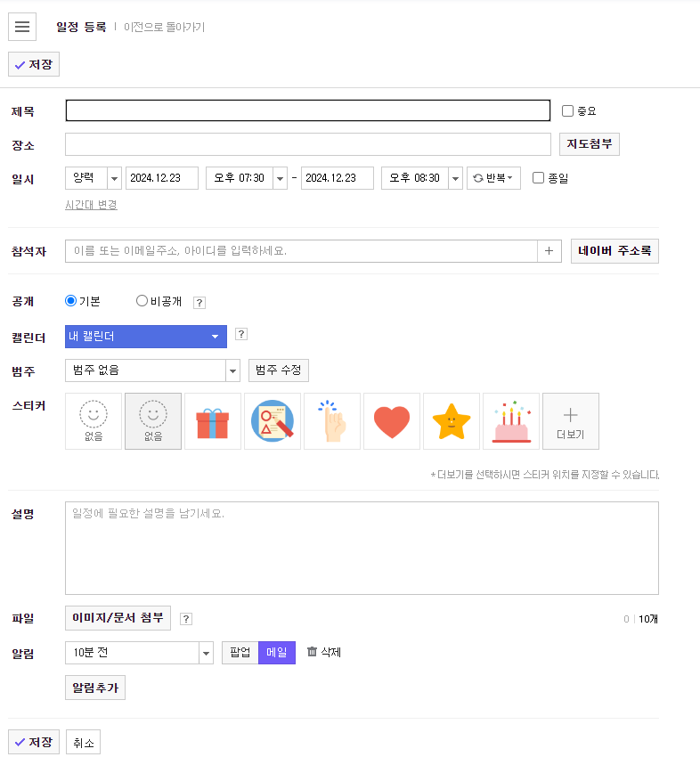Select the birthday cake sticker
Viewport: 700px width, 757px height.
[x=510, y=420]
